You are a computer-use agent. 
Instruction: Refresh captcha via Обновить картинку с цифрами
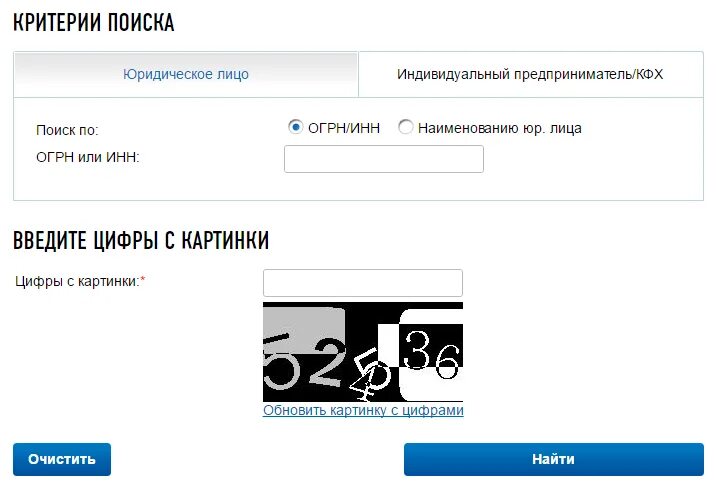point(363,410)
